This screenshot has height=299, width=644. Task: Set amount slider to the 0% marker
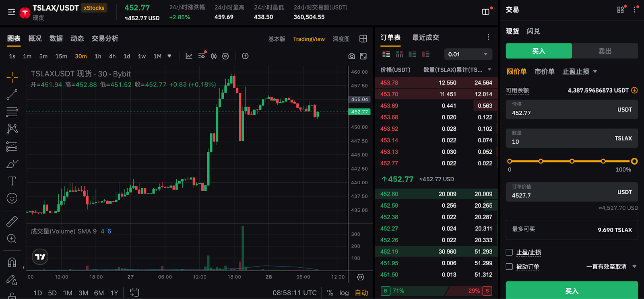click(510, 161)
